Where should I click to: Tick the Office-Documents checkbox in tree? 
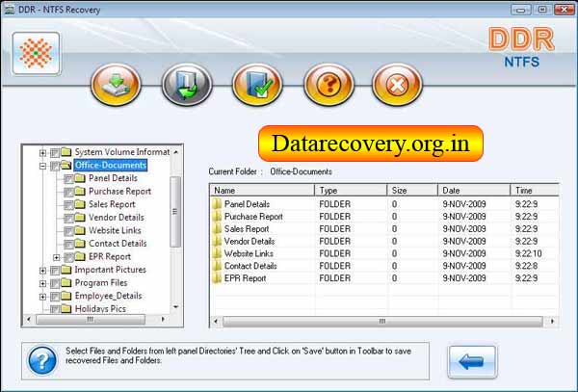point(55,166)
